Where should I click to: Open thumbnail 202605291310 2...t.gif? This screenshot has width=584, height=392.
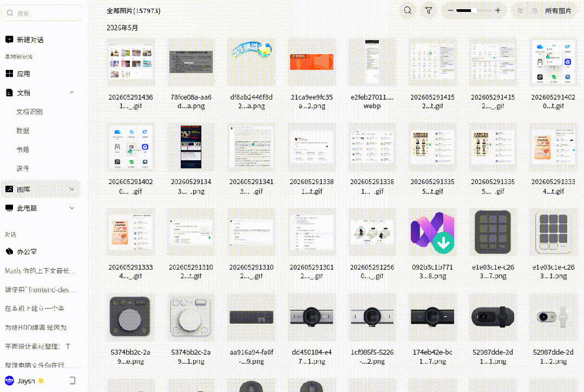click(x=191, y=232)
